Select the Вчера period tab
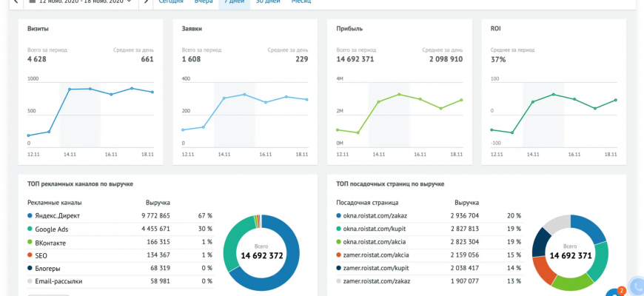The height and width of the screenshot is (296, 644). 204,2
